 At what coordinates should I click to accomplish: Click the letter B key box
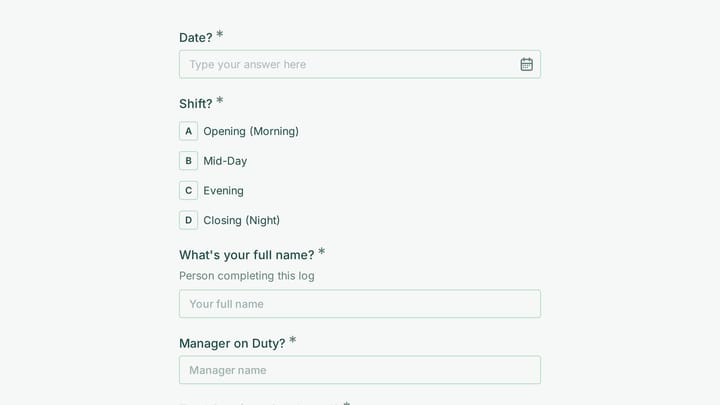(x=188, y=161)
